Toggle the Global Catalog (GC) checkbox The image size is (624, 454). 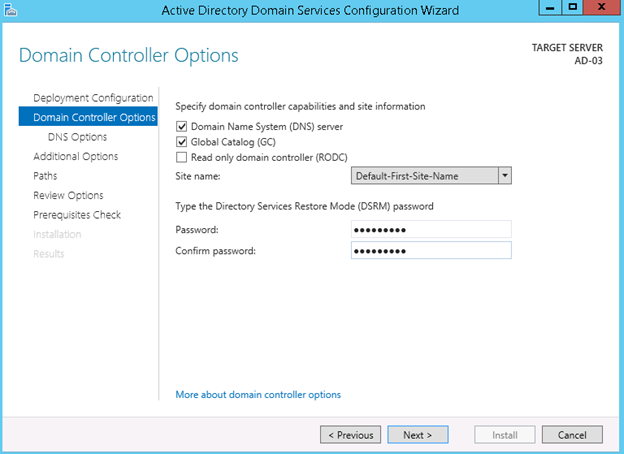coord(181,142)
